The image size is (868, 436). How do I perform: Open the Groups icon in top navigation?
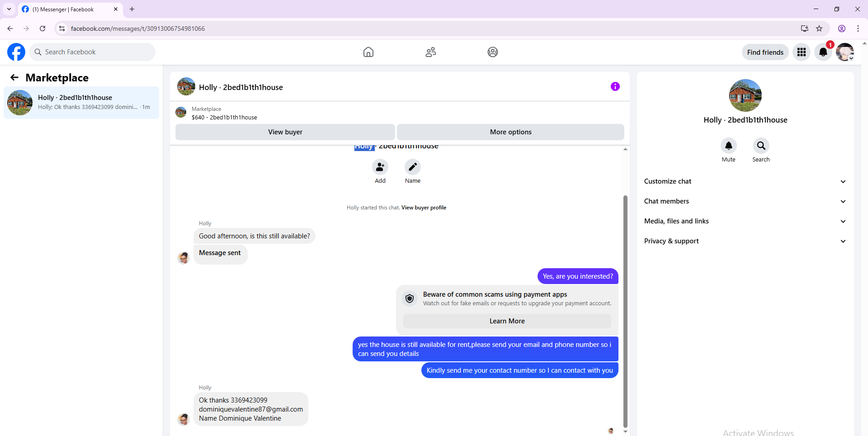(x=493, y=52)
